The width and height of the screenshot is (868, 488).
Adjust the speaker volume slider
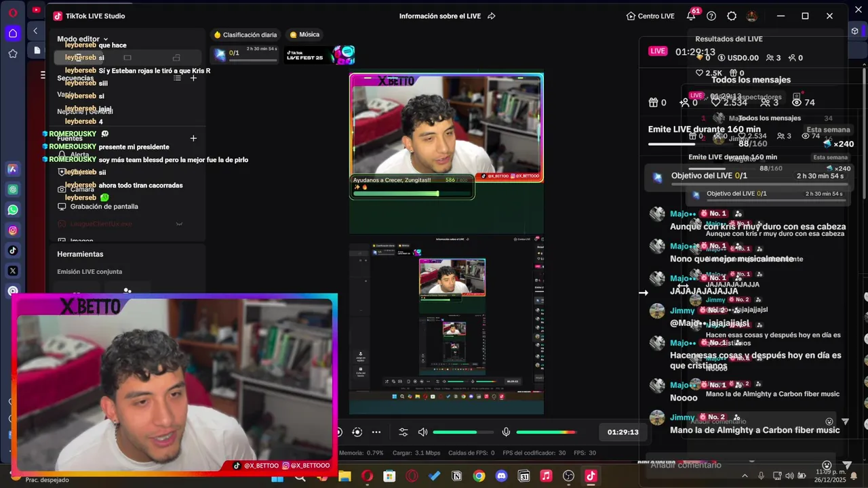[x=462, y=432]
